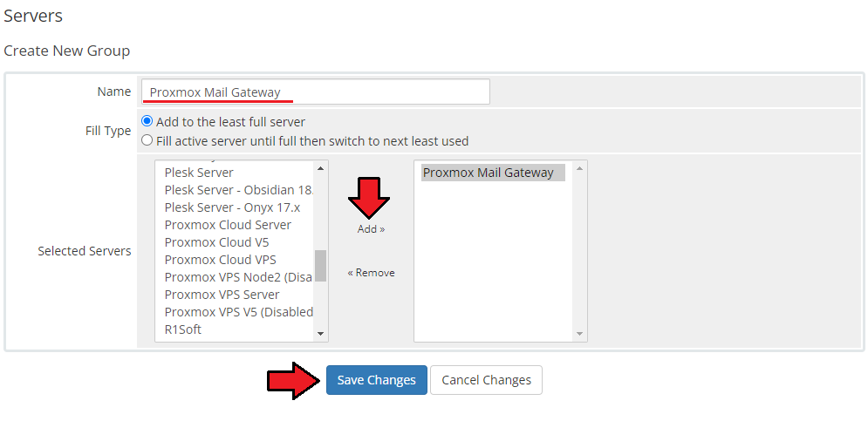Click Save Changes button
Image resolution: width=868 pixels, height=421 pixels.
(x=377, y=380)
